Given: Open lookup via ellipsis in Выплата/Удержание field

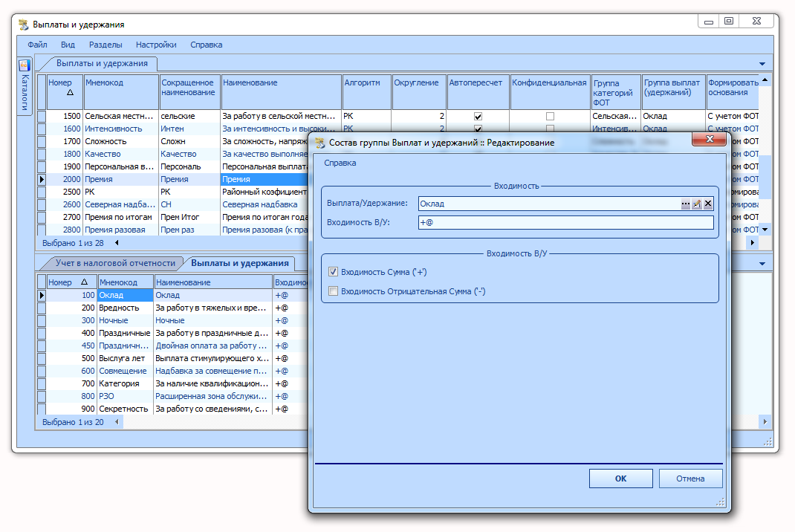Looking at the screenshot, I should click(686, 204).
